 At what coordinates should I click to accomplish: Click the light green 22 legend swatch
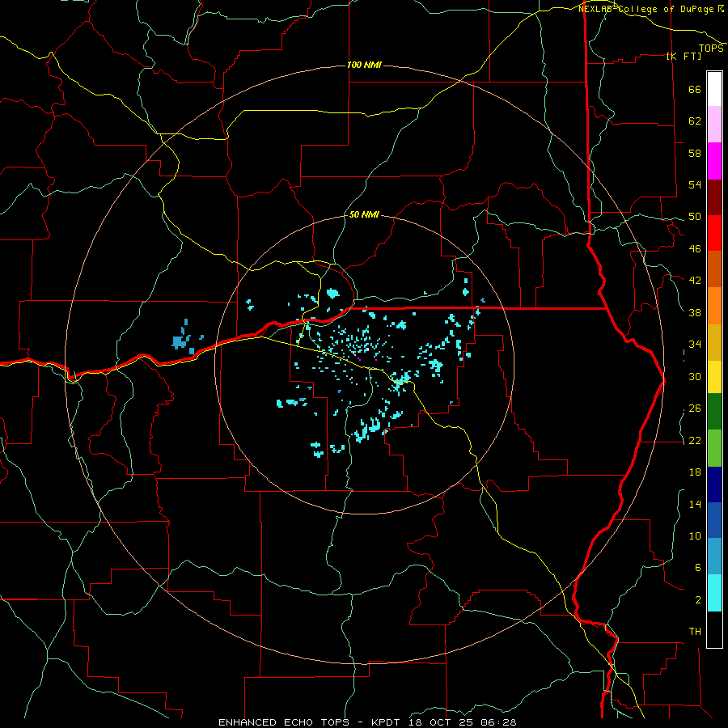[714, 448]
